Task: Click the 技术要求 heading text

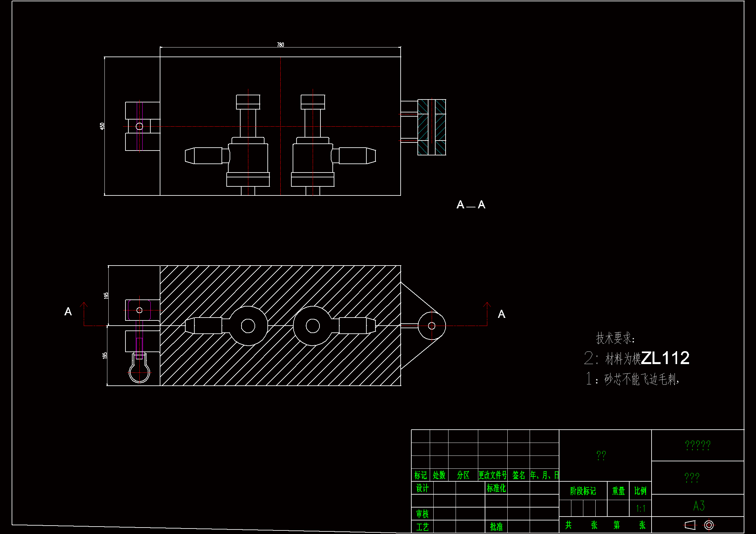Action: pos(615,338)
